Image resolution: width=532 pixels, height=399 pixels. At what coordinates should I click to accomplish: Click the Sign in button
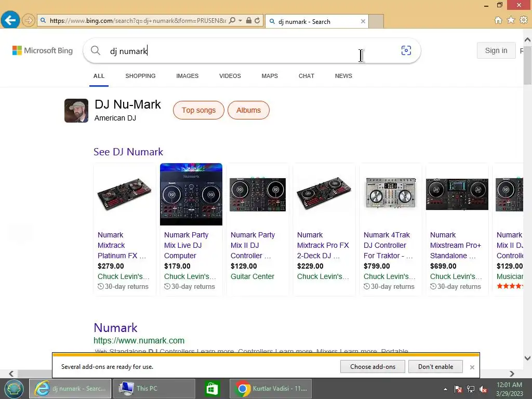point(496,50)
